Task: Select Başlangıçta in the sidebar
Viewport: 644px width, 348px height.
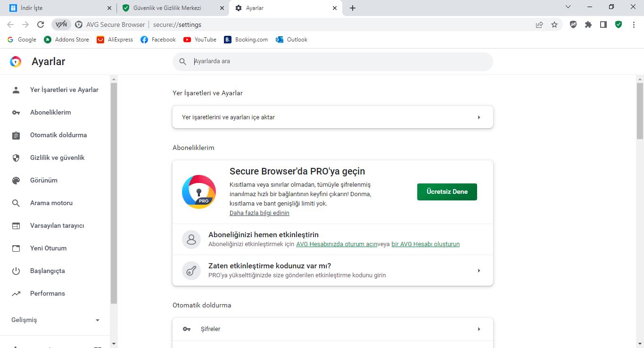Action: pyautogui.click(x=56, y=271)
